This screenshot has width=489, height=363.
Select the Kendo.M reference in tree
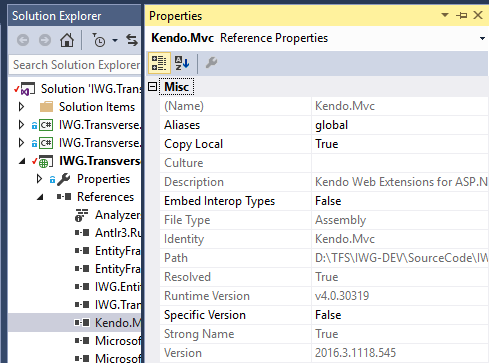tap(118, 323)
